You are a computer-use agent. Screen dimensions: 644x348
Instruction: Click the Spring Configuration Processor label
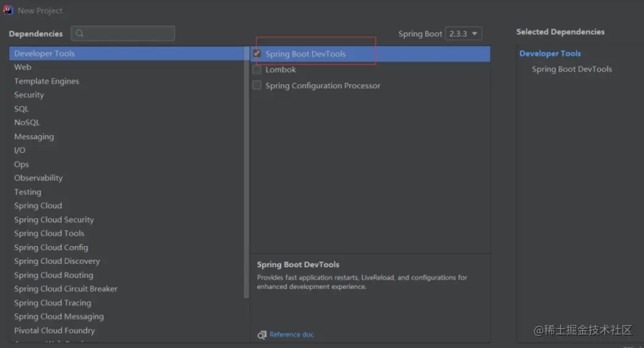pyautogui.click(x=323, y=85)
